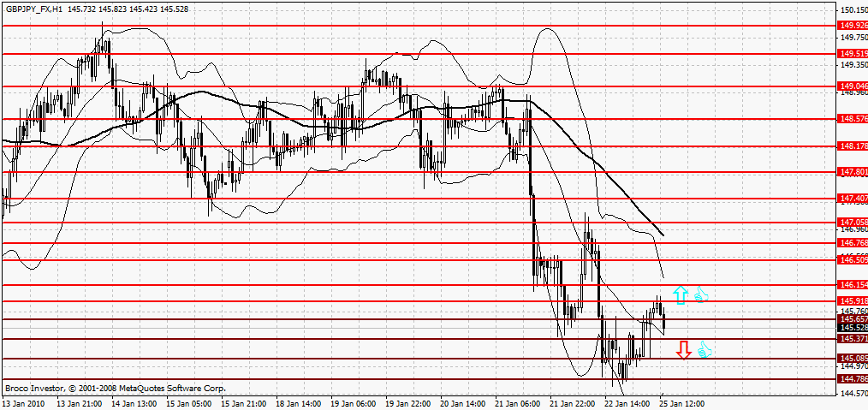Image resolution: width=868 pixels, height=410 pixels.
Task: Select the cyan up arrow marker
Action: click(681, 295)
